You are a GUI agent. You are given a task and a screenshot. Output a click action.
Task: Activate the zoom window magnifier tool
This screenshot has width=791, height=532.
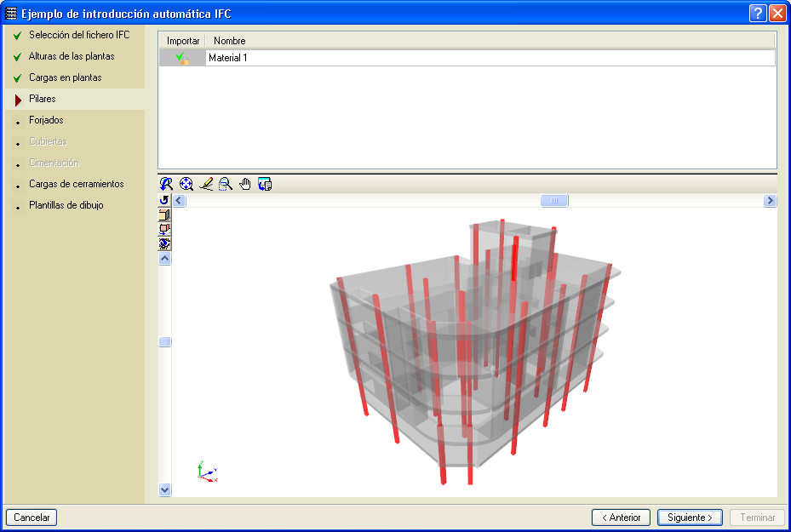tap(226, 184)
